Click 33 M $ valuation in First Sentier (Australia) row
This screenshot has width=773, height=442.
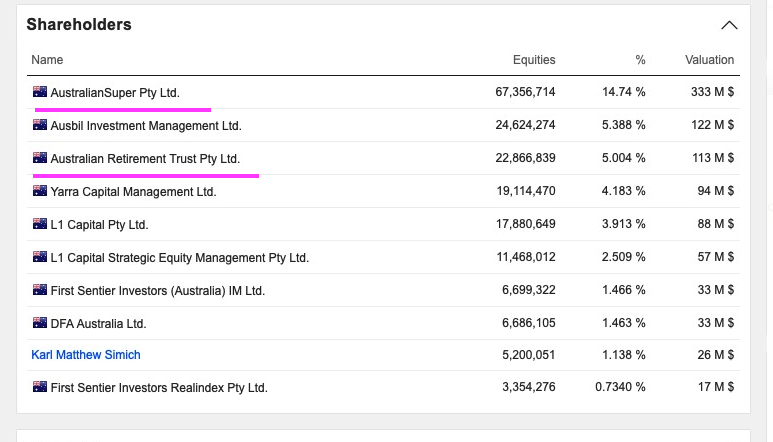pyautogui.click(x=715, y=290)
